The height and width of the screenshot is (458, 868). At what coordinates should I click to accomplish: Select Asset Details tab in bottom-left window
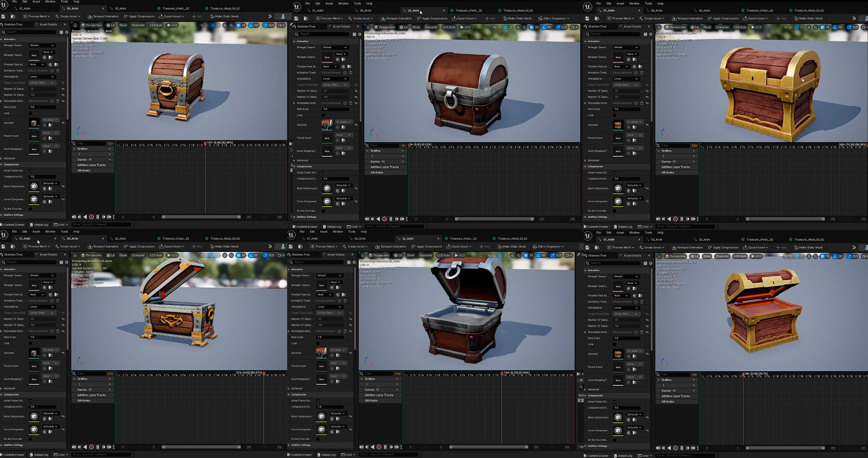[48, 255]
